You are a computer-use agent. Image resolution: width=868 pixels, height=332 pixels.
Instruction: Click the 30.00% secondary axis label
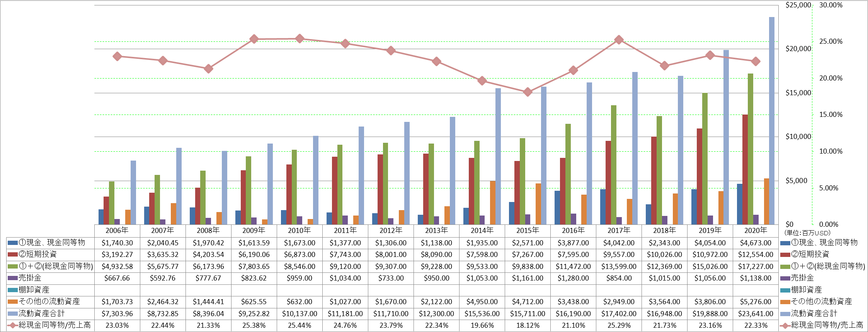pyautogui.click(x=831, y=5)
